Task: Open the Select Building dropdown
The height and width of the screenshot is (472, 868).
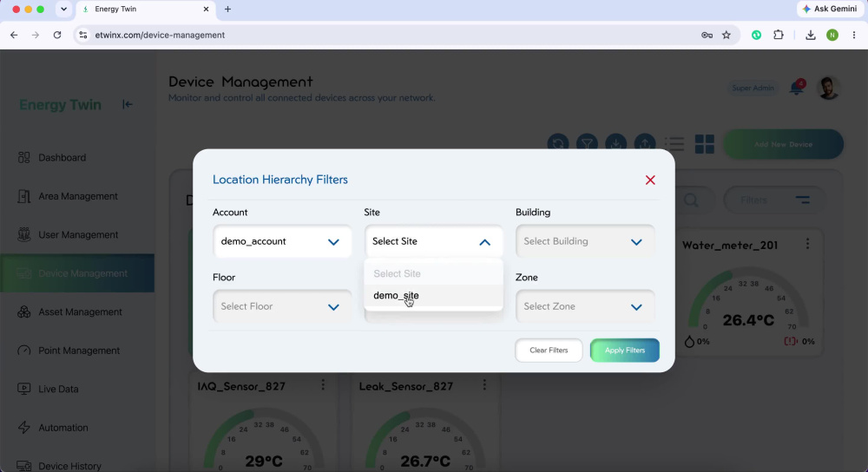Action: tap(584, 241)
